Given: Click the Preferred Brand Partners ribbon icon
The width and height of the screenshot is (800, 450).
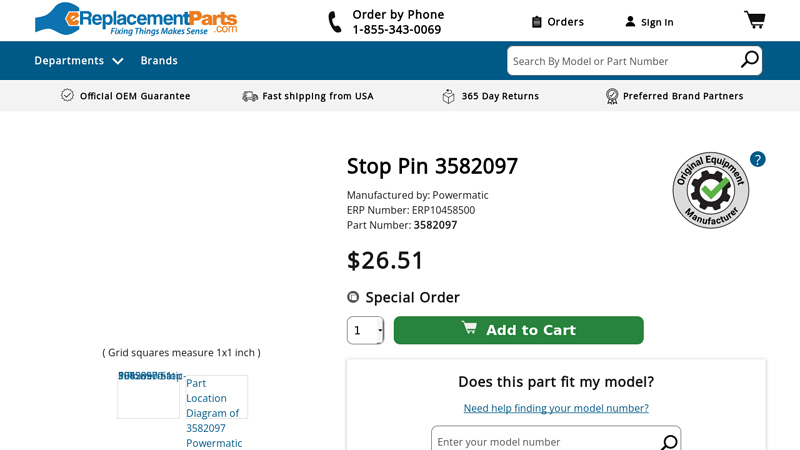Looking at the screenshot, I should click(x=612, y=96).
